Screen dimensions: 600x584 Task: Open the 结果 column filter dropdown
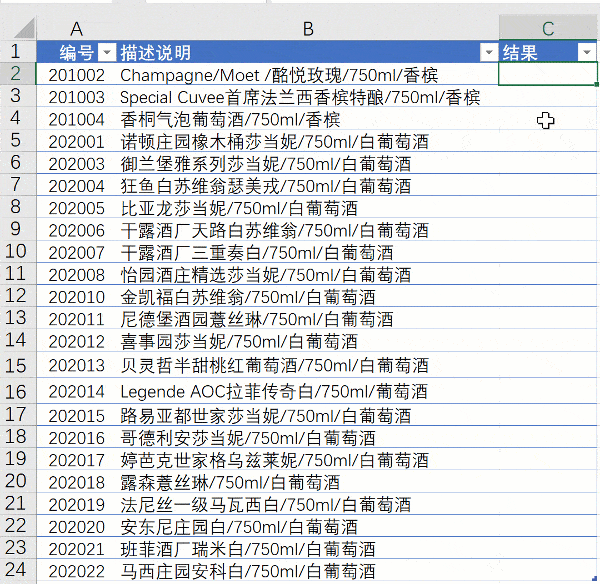coord(587,52)
